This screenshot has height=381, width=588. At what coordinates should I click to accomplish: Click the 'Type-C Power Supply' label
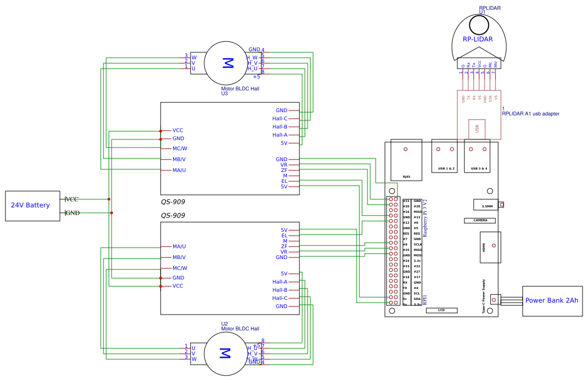tap(484, 296)
